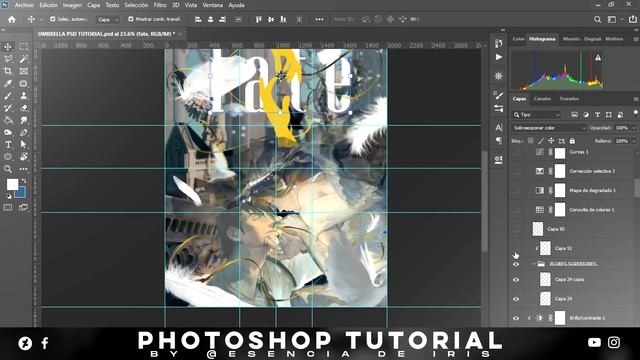Select the Move tool in the toolbox
This screenshot has height=360, width=640.
click(x=8, y=47)
